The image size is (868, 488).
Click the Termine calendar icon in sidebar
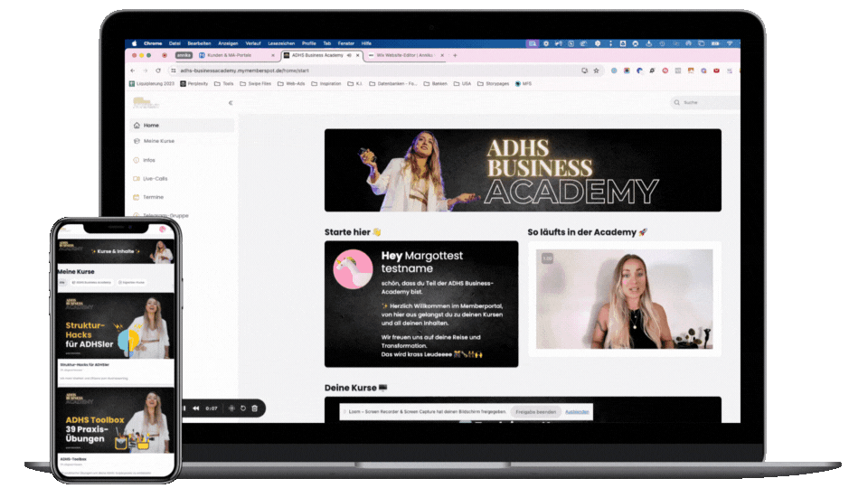click(137, 197)
